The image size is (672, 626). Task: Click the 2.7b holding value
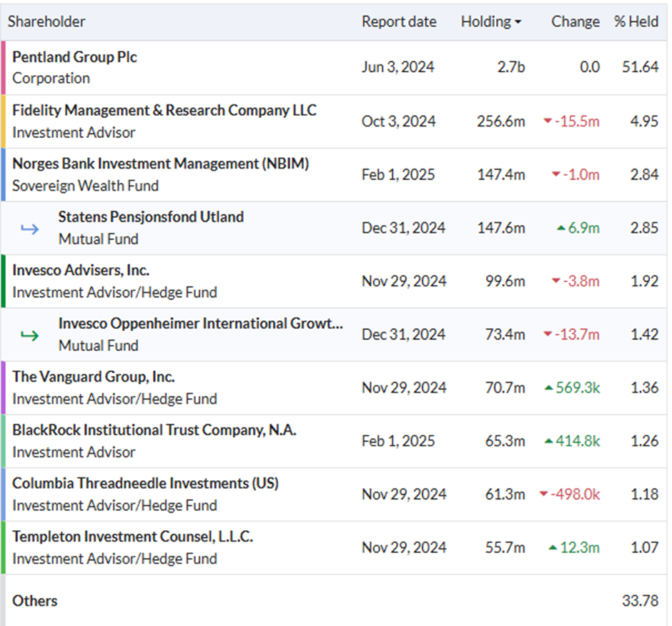tap(511, 67)
